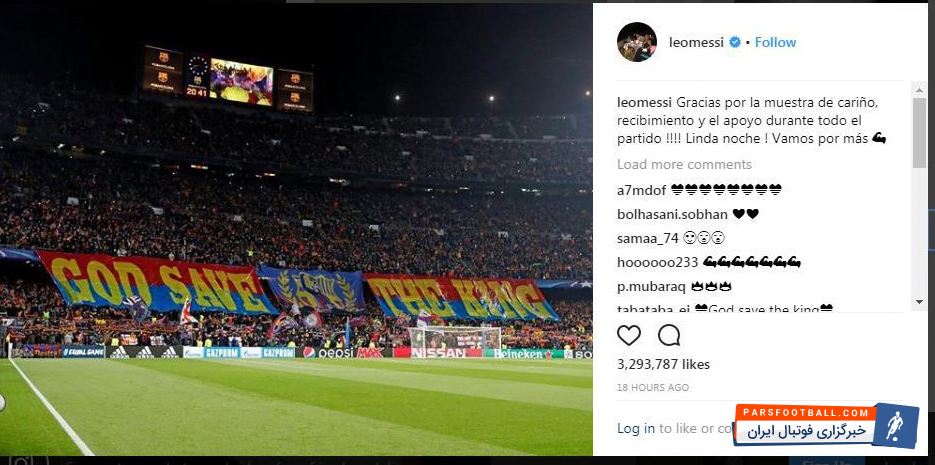
Task: Click the blue verified badge
Action: pyautogui.click(x=734, y=42)
